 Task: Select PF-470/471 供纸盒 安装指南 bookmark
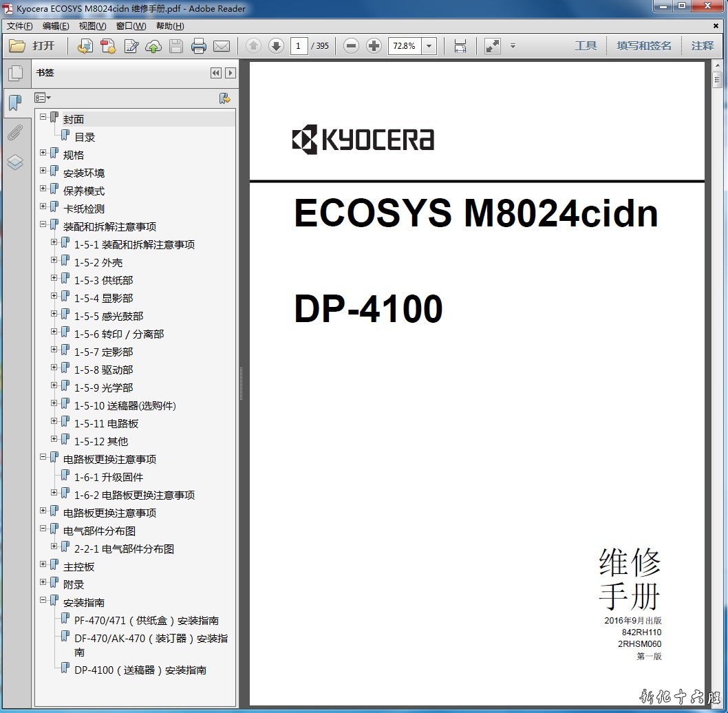coord(147,621)
